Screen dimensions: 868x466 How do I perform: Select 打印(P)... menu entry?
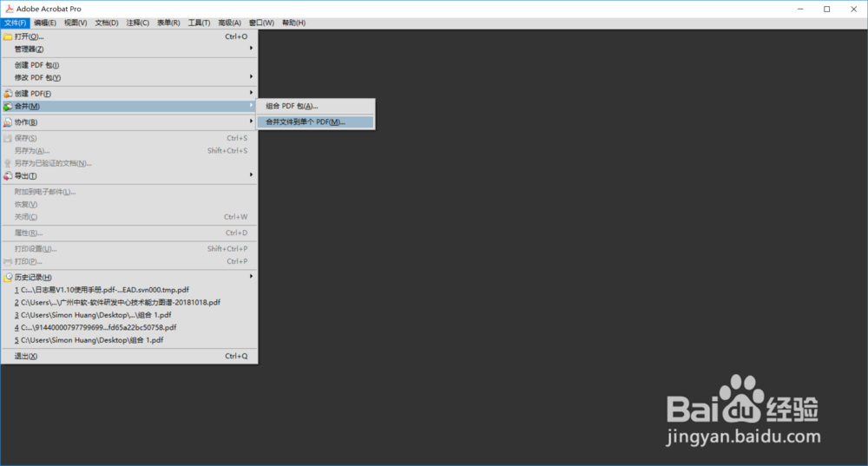(x=129, y=262)
